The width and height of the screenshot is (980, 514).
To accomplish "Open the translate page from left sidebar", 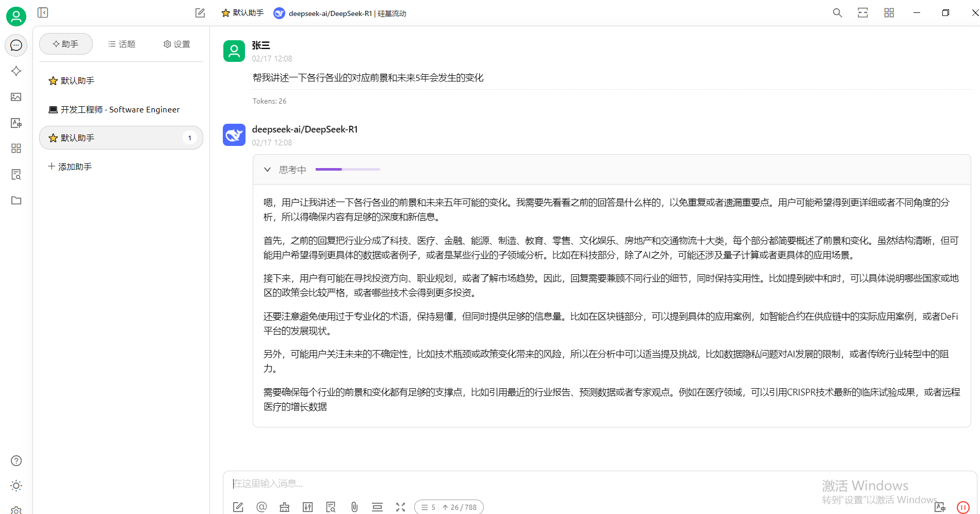I will click(16, 123).
